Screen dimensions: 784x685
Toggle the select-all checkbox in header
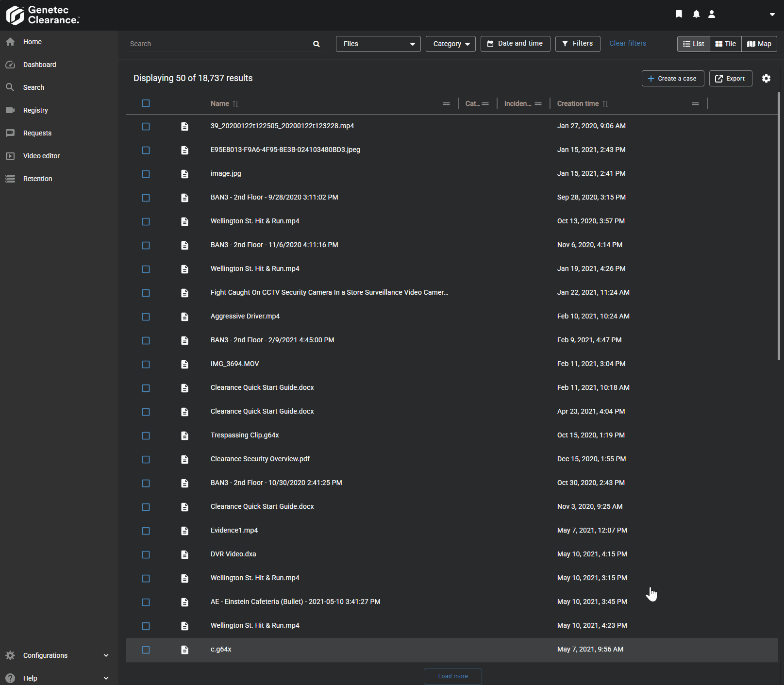146,103
